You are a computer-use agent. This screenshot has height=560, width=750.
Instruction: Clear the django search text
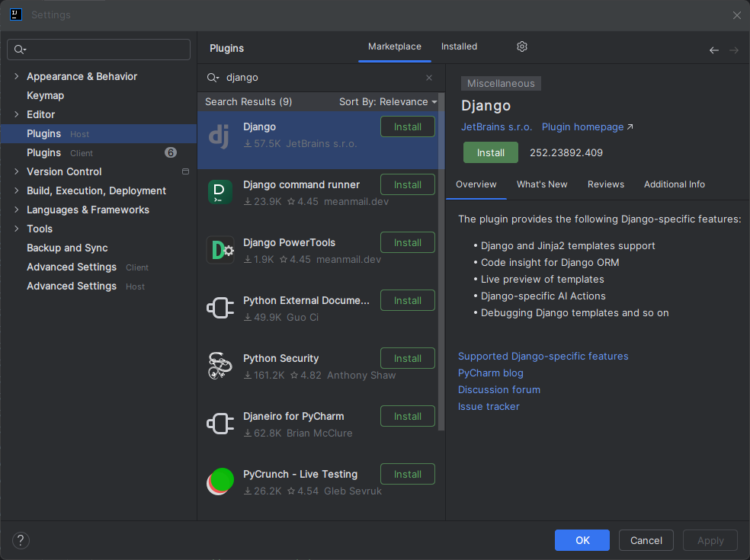pos(429,78)
